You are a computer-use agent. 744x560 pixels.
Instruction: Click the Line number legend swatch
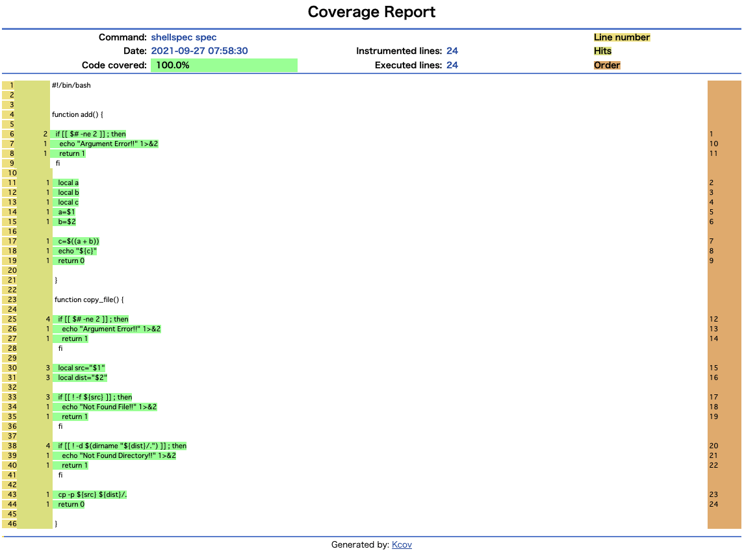coord(621,37)
